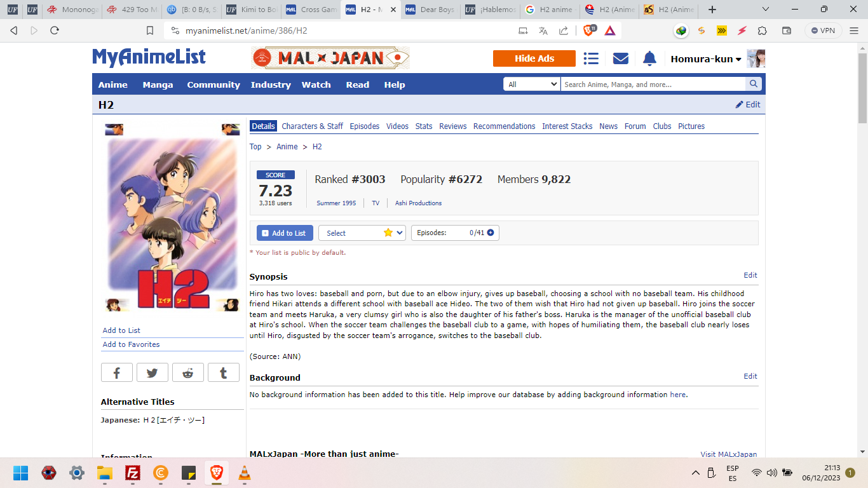Click the Windows Start button

click(x=21, y=473)
